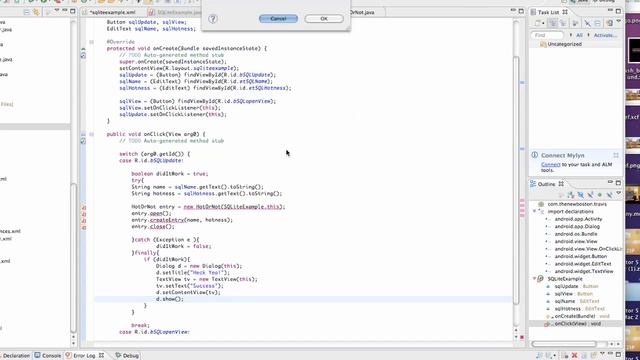Toggle Sort in the Outline toolbar
Screen dimensions: 640x360
(x=571, y=196)
